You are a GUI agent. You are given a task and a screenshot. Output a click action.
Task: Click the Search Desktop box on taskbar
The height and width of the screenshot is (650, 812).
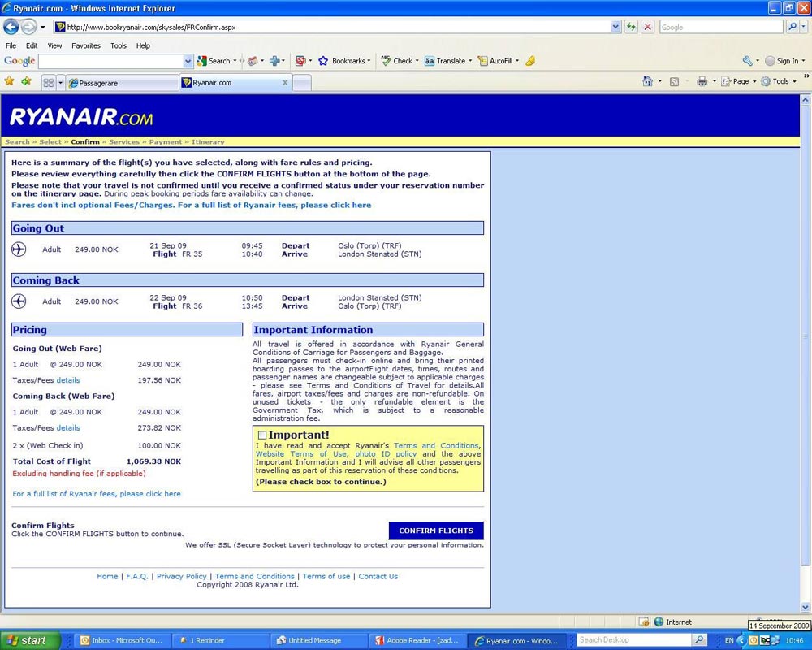coord(635,640)
